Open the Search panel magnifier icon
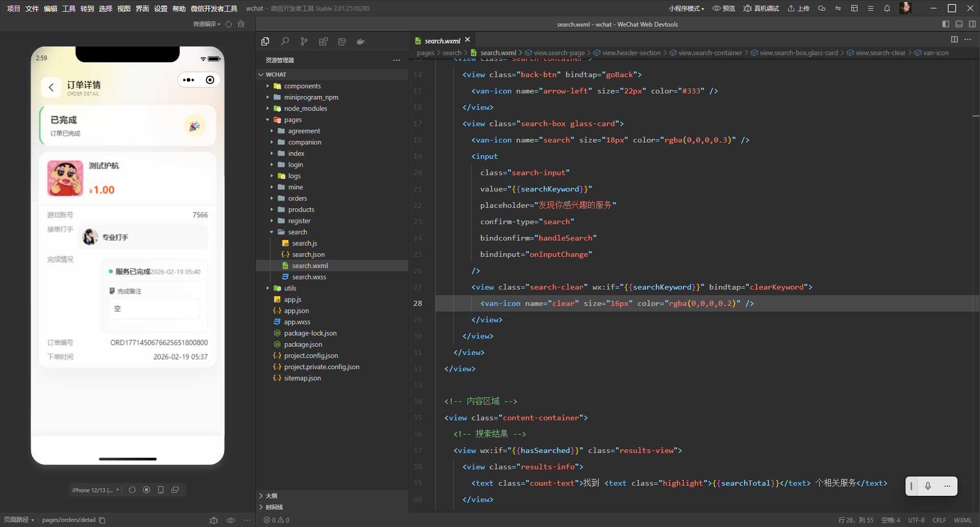The width and height of the screenshot is (980, 527). click(285, 41)
